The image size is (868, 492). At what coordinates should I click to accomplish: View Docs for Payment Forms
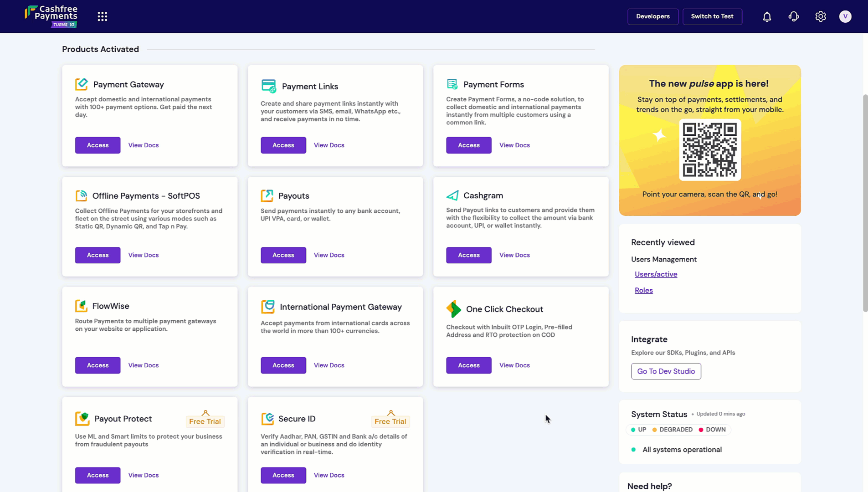[514, 145]
